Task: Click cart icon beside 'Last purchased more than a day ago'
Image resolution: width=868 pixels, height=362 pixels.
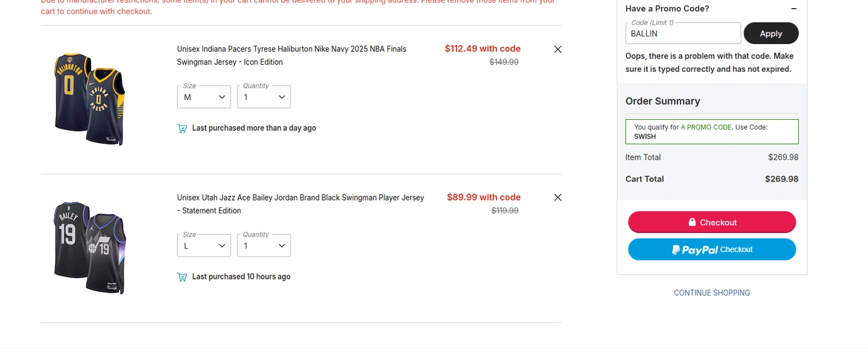Action: [x=182, y=128]
